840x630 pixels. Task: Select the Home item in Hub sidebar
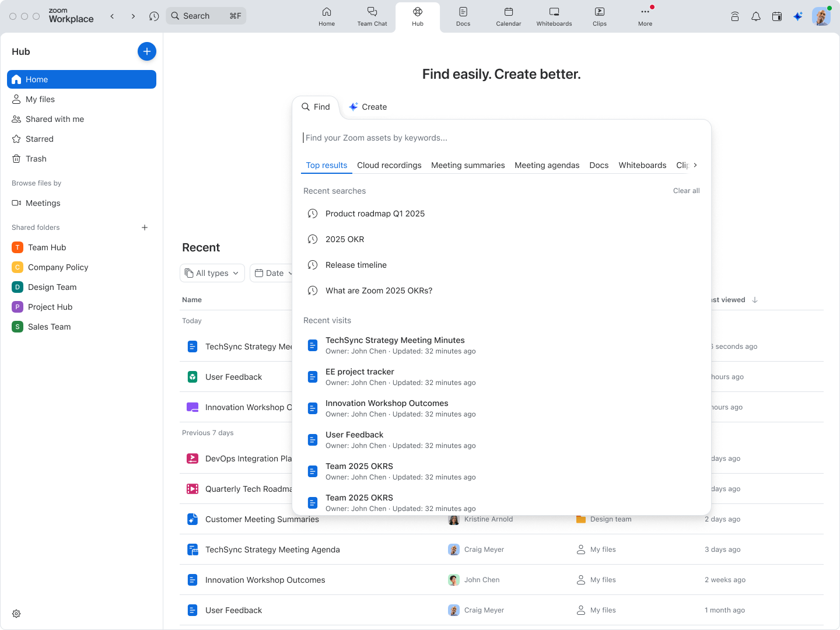pyautogui.click(x=82, y=79)
